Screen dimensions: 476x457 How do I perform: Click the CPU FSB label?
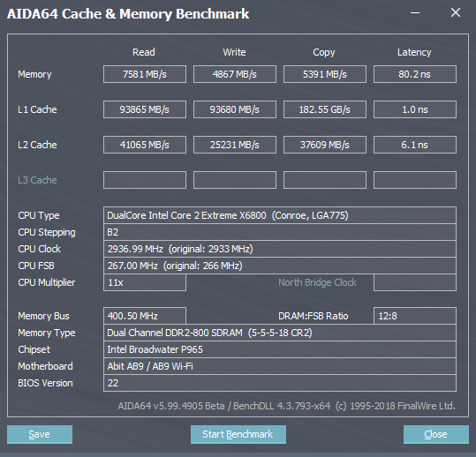pyautogui.click(x=36, y=266)
